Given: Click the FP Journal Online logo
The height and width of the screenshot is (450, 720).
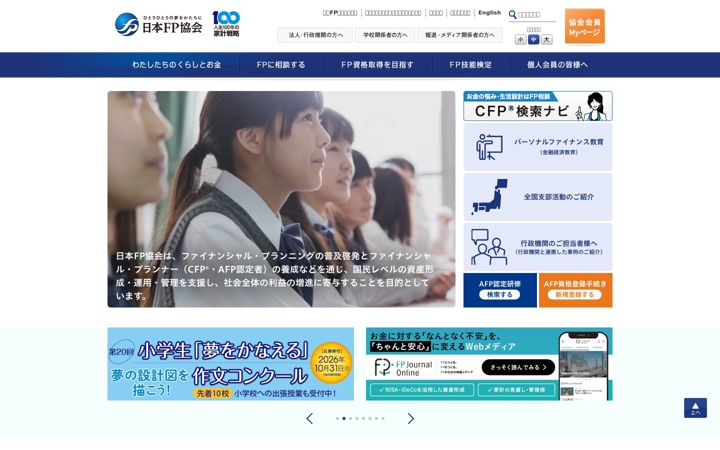Looking at the screenshot, I should point(403,368).
